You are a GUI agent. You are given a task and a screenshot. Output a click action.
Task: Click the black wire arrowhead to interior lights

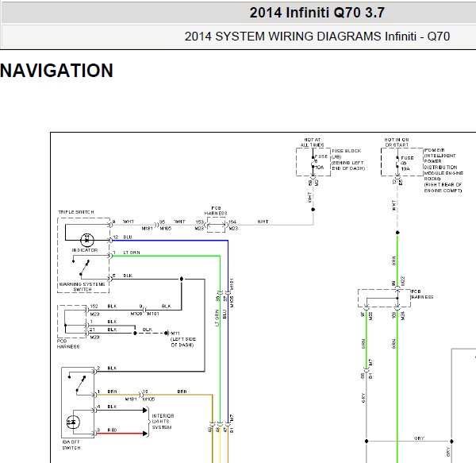[x=145, y=411]
